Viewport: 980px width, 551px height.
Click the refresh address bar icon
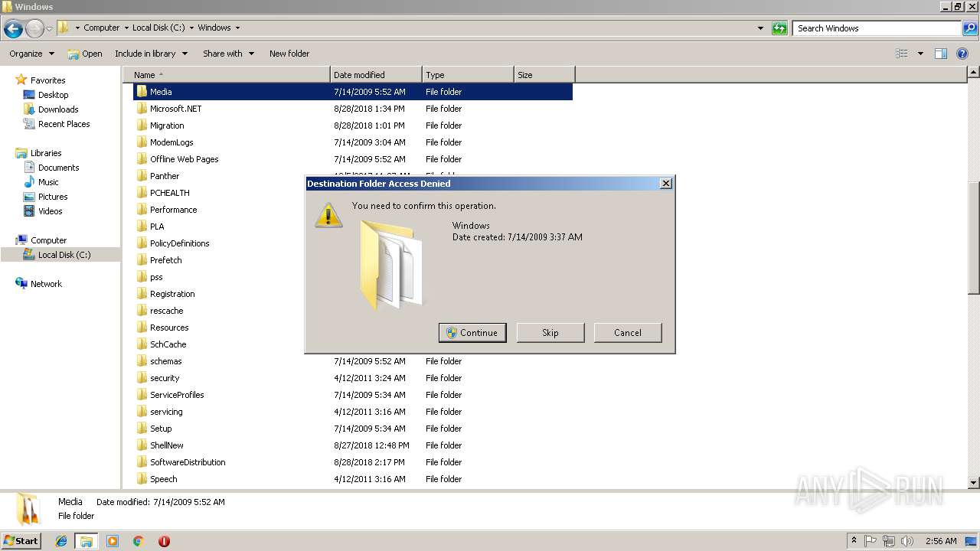point(779,28)
